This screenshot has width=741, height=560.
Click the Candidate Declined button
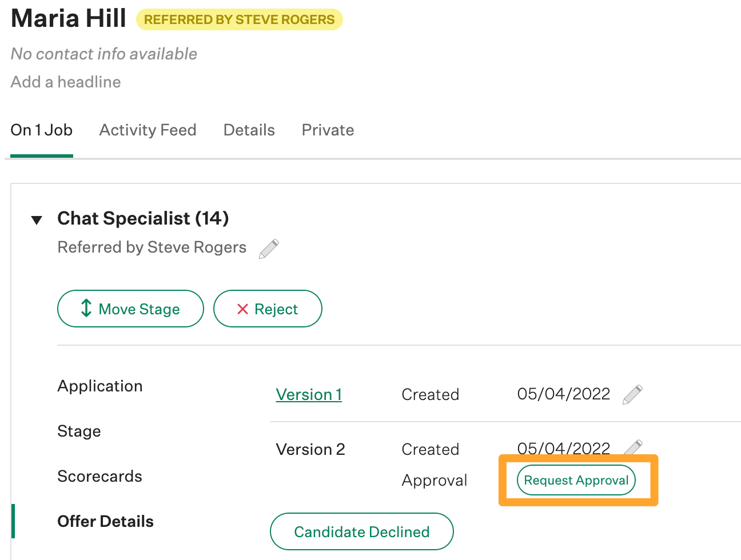(x=361, y=531)
